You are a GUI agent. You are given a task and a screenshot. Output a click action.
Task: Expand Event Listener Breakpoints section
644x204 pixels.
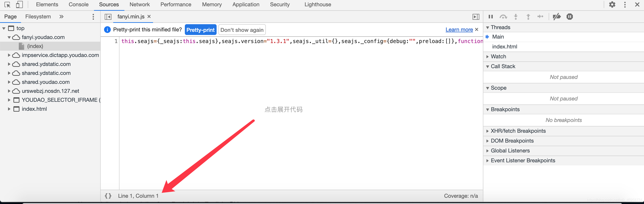(563, 161)
